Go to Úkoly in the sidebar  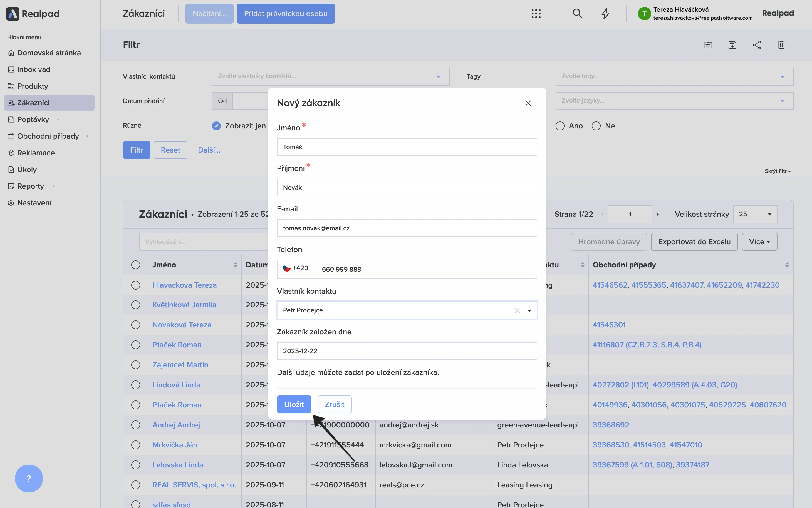coord(27,169)
